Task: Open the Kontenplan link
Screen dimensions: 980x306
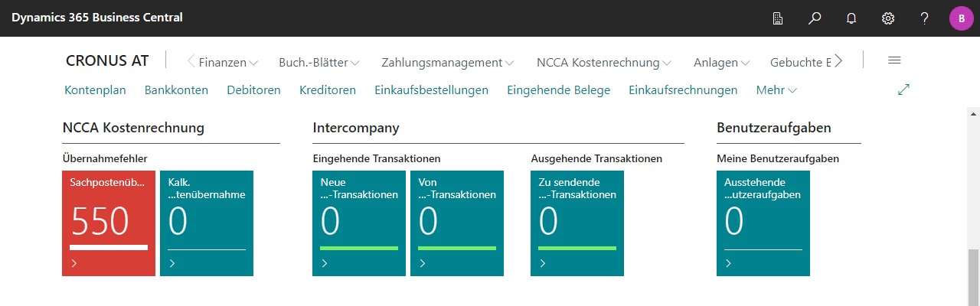Action: (x=95, y=90)
